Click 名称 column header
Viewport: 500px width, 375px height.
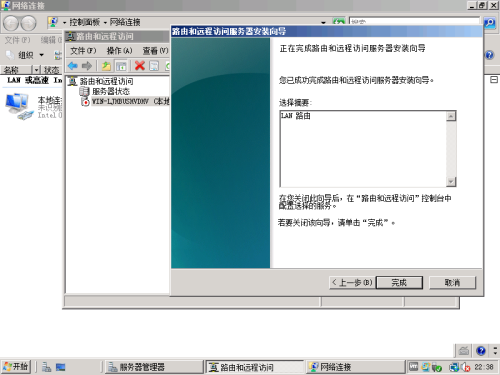click(x=17, y=70)
